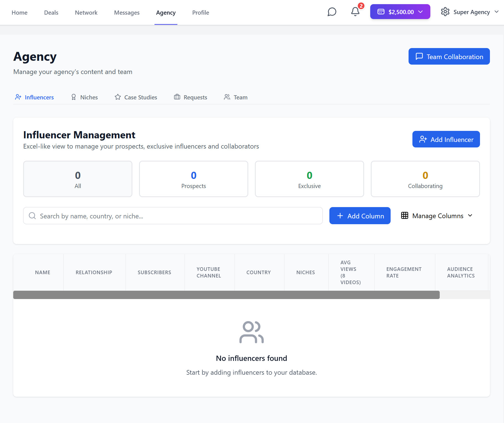Switch to the Case Studies tab
This screenshot has height=423, width=504.
click(x=136, y=97)
